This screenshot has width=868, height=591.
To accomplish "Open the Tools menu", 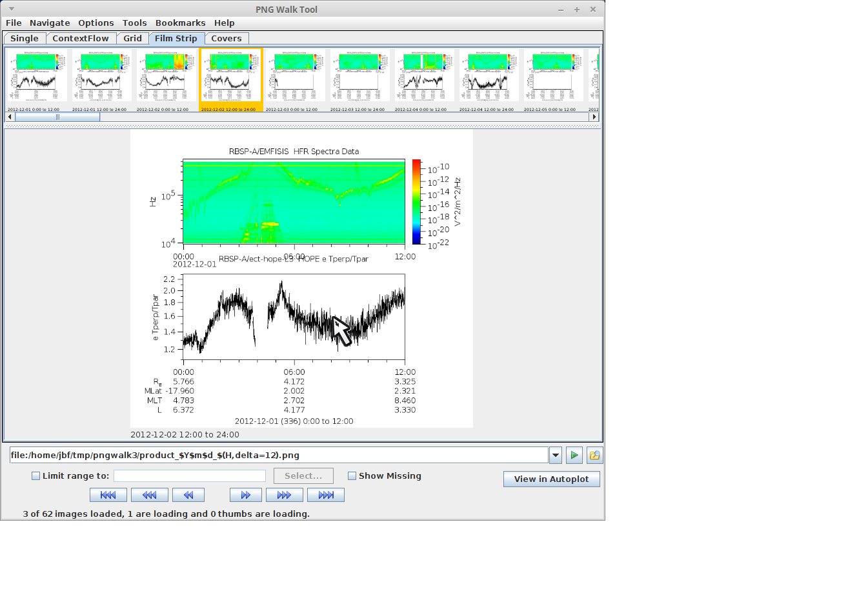I will [x=134, y=23].
